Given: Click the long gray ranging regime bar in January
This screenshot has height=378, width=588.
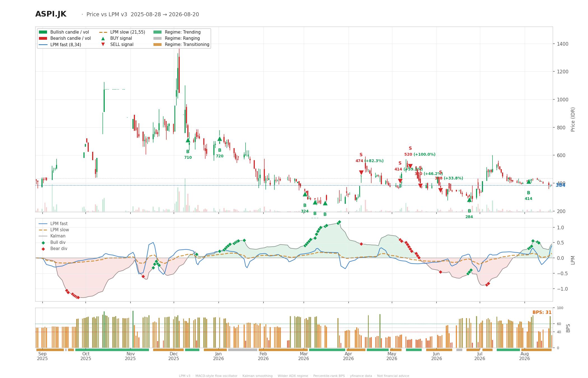Looking at the screenshot, I should (x=243, y=350).
